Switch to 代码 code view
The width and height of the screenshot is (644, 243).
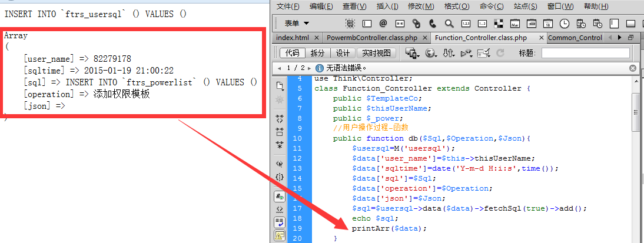coord(293,53)
